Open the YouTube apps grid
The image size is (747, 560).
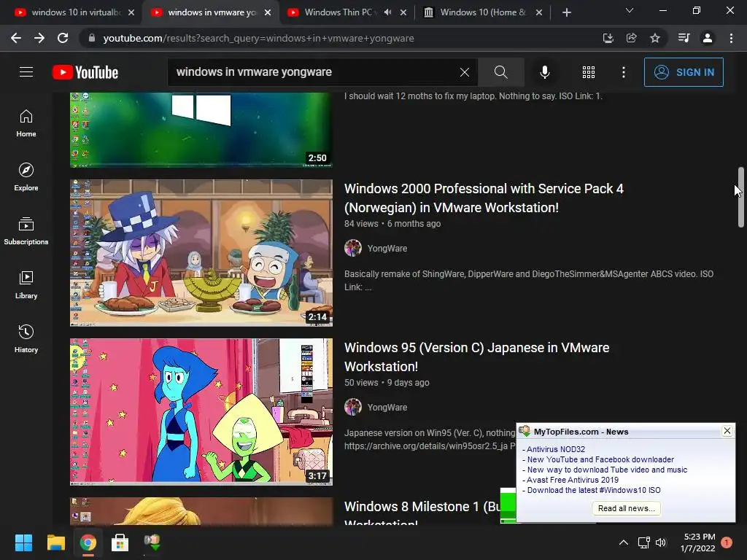pyautogui.click(x=589, y=72)
